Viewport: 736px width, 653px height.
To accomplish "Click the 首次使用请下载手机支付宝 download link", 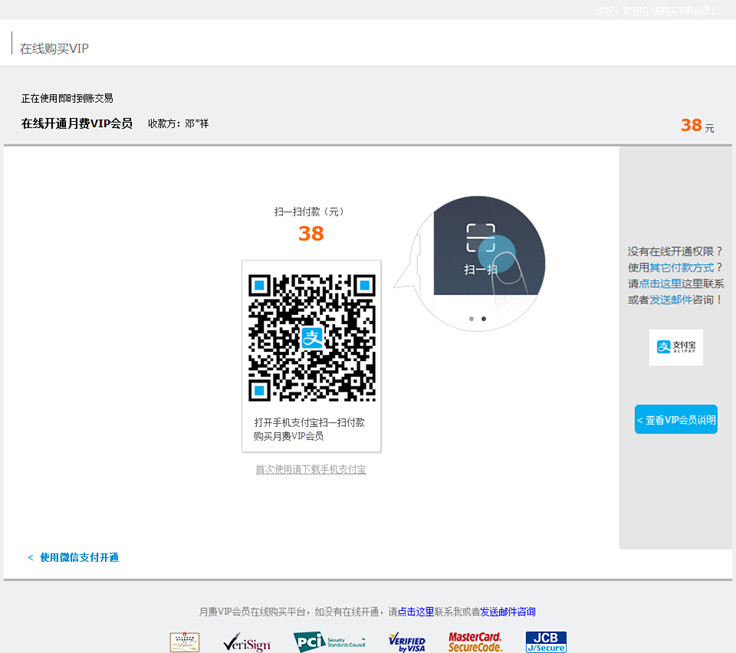I will coord(311,469).
